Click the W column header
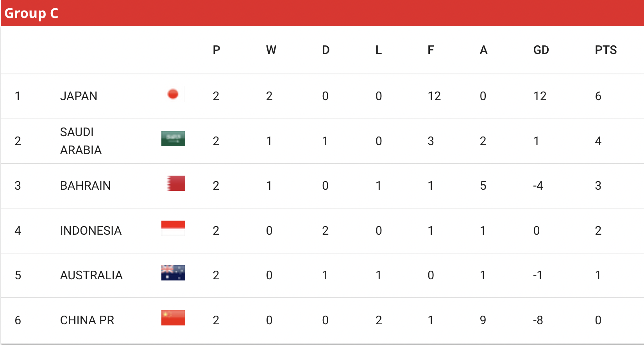 point(271,50)
